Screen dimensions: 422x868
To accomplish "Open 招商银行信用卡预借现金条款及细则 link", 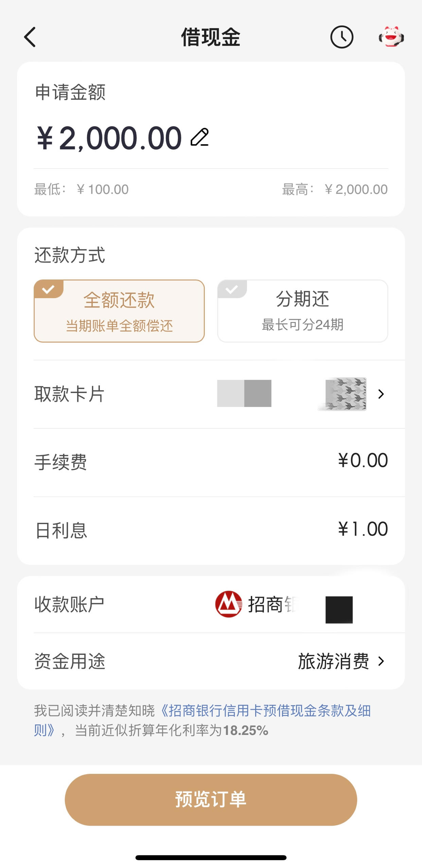I will (x=202, y=720).
